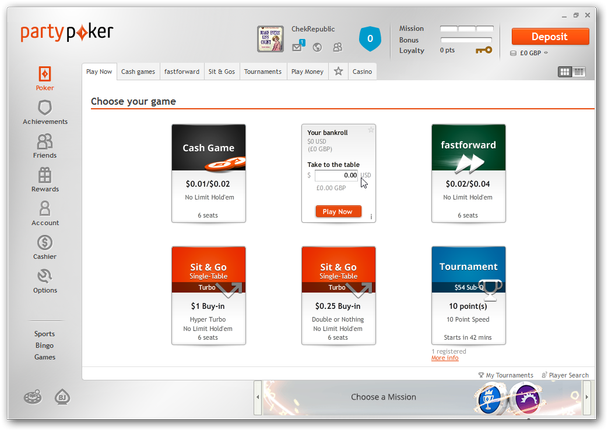Select the $0.25 Buy-in Sit & Go card
608x431 pixels.
point(339,295)
